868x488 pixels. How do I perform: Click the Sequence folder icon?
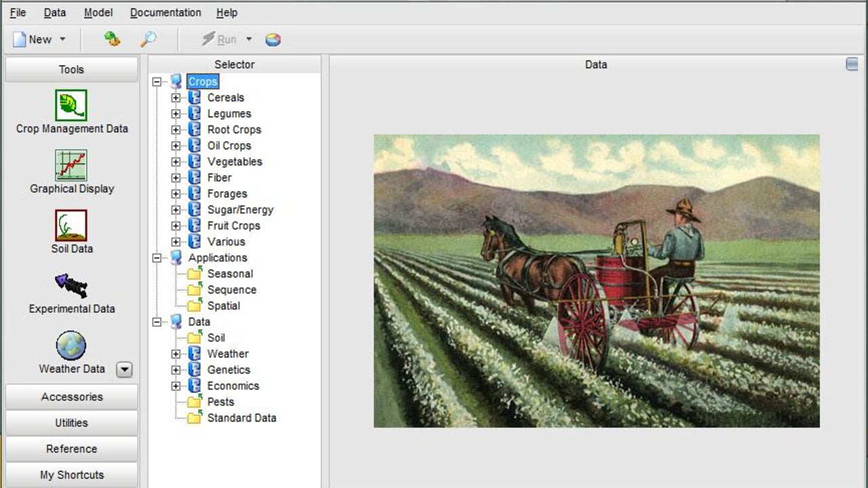click(x=195, y=289)
